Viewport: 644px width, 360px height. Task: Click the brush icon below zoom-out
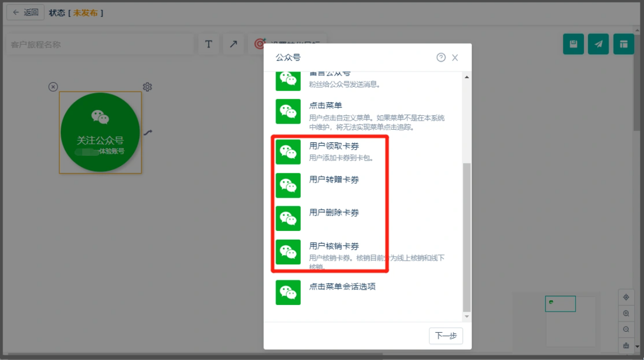(x=626, y=345)
